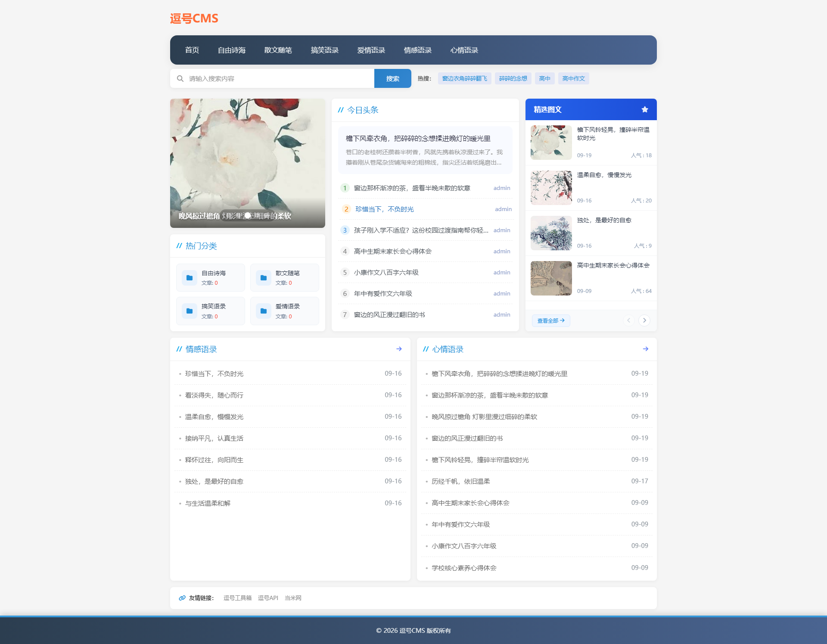Image resolution: width=827 pixels, height=644 pixels.
Task: Go to next page in 精选图文
Action: point(644,320)
